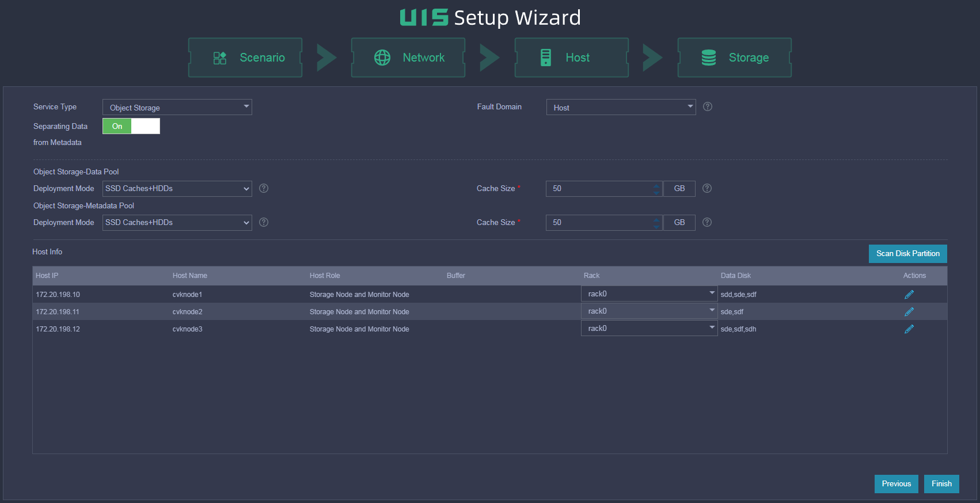
Task: Click the Object Storage-Data Pool heading
Action: pyautogui.click(x=76, y=172)
